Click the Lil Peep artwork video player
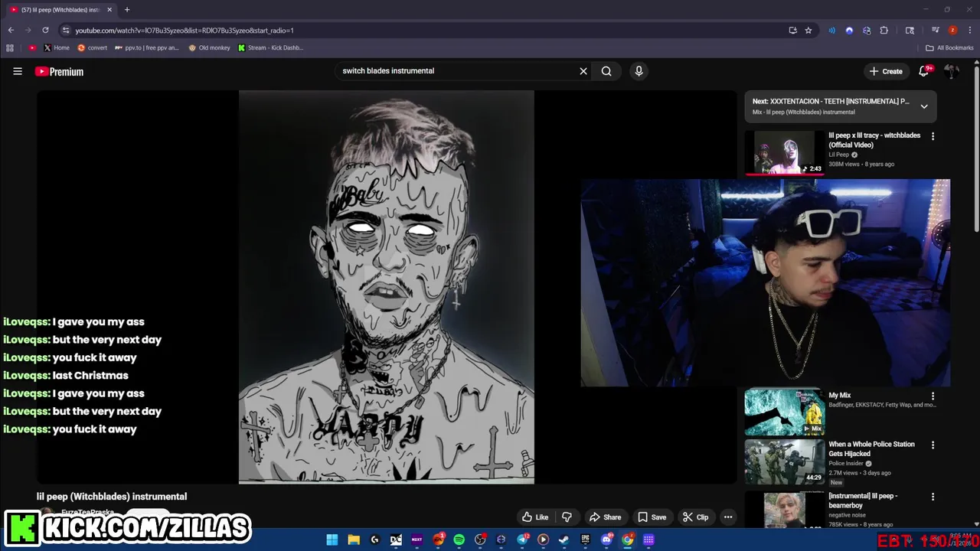The height and width of the screenshot is (551, 980). tap(387, 287)
